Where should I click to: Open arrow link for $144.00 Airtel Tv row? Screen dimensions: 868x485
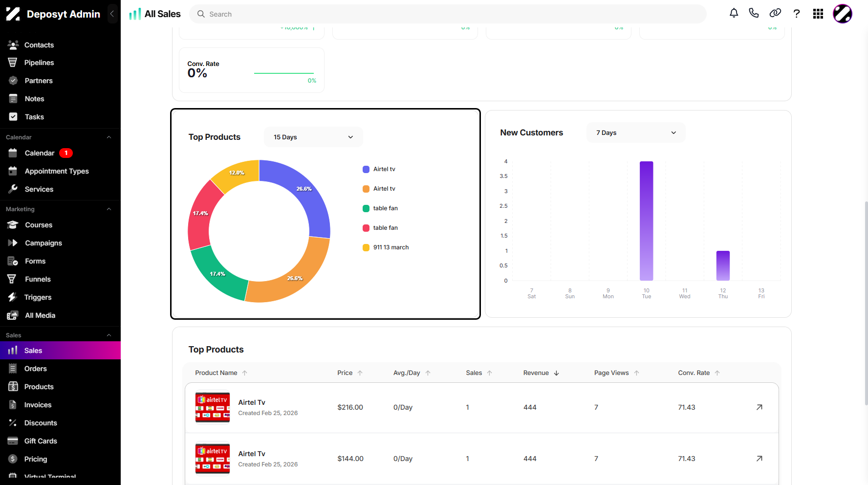point(759,459)
